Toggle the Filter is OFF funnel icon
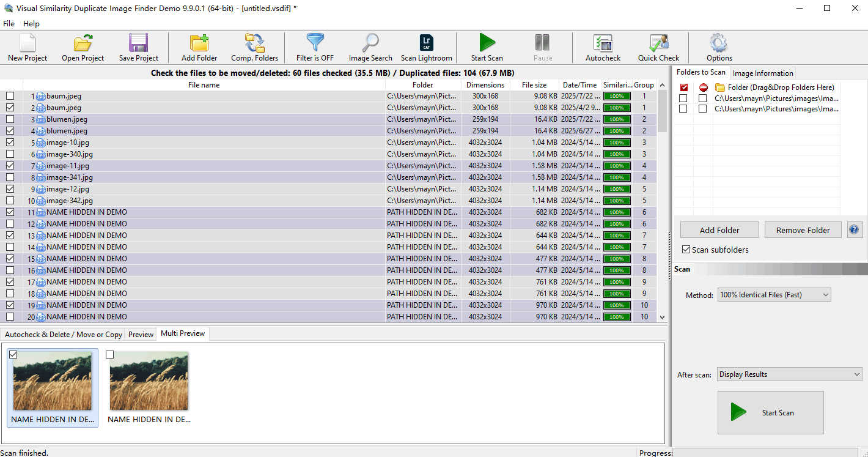The width and height of the screenshot is (868, 457). click(x=315, y=48)
